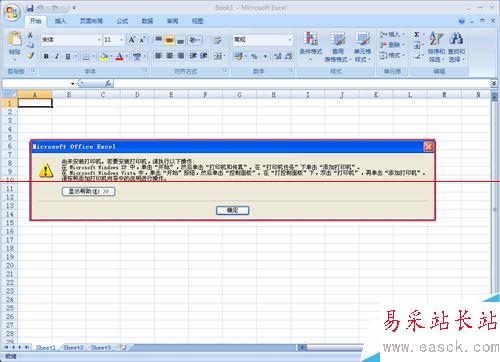Viewport: 500px width, 362px height.
Task: Click the Cut scissors icon
Action: (30, 35)
